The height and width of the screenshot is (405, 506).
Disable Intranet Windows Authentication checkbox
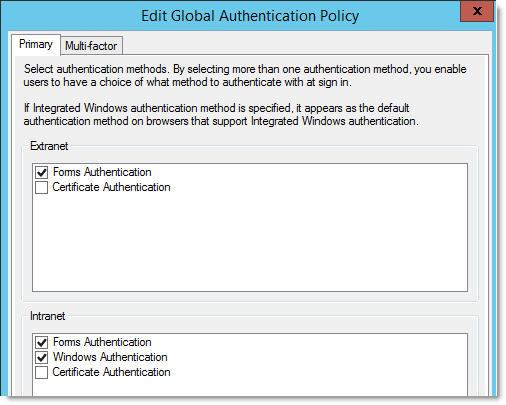click(x=42, y=357)
